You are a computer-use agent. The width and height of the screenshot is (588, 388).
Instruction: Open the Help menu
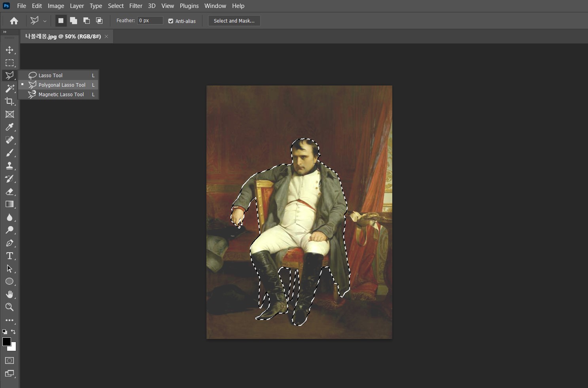click(x=238, y=6)
